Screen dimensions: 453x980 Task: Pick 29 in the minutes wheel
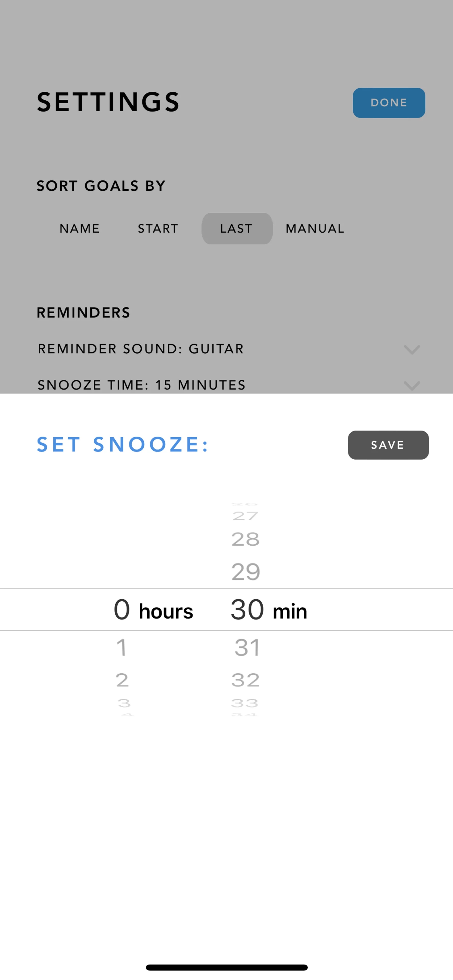point(246,572)
